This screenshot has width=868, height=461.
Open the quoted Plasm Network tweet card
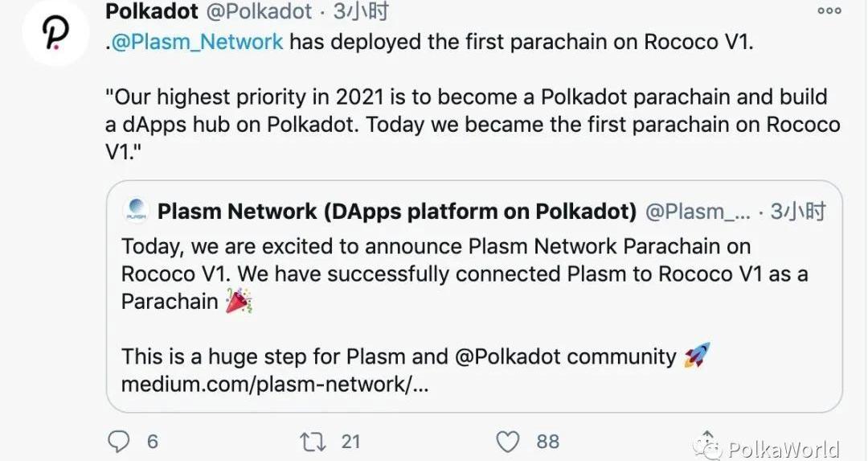[x=474, y=296]
